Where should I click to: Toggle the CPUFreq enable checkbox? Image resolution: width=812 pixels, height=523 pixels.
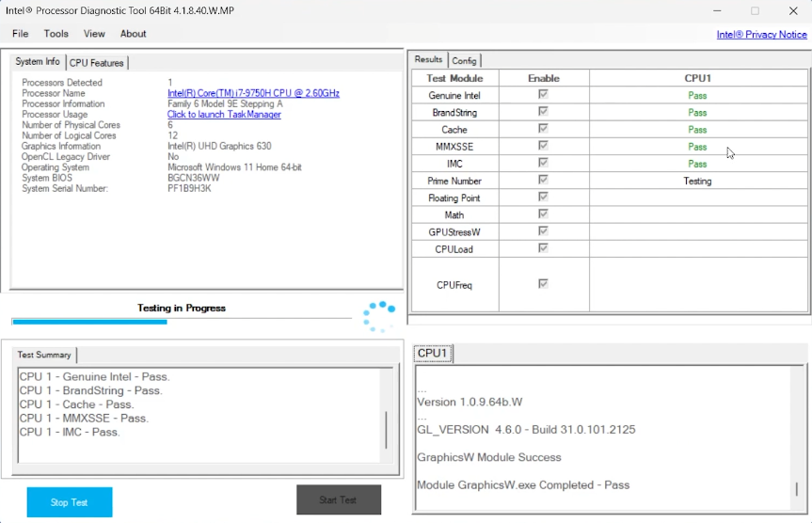(544, 284)
